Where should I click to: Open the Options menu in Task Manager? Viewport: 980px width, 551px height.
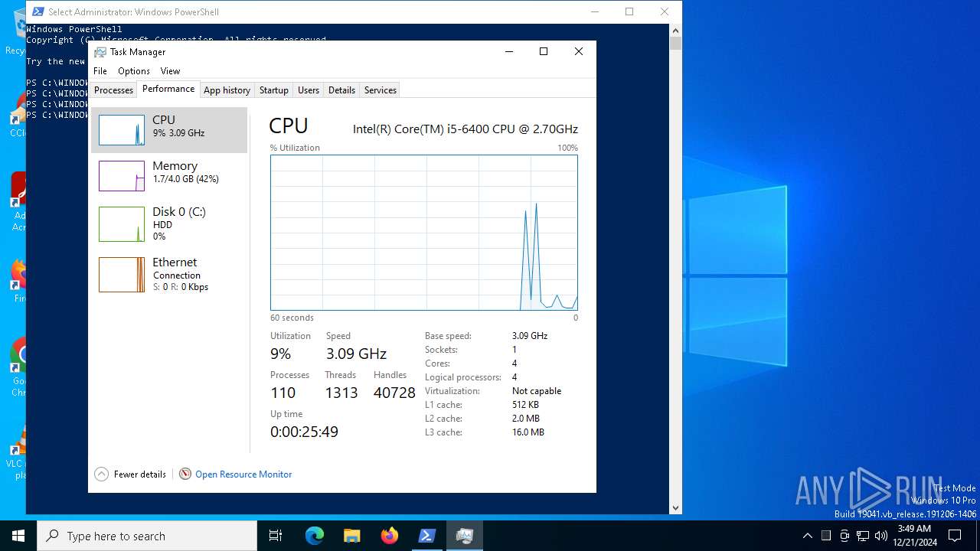click(x=134, y=71)
